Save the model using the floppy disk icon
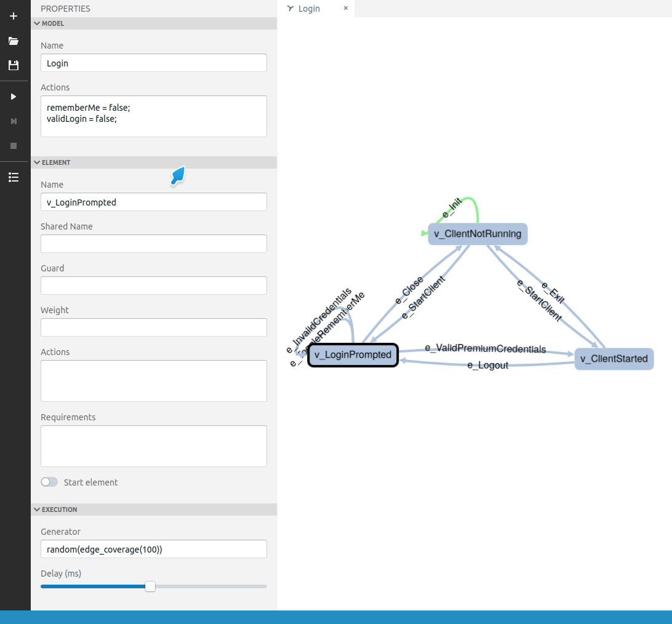The image size is (672, 624). pos(14,65)
